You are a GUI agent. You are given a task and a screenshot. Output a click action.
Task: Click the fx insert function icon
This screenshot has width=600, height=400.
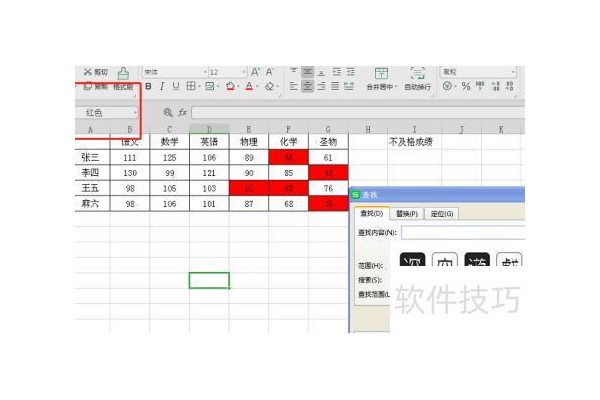[x=182, y=113]
